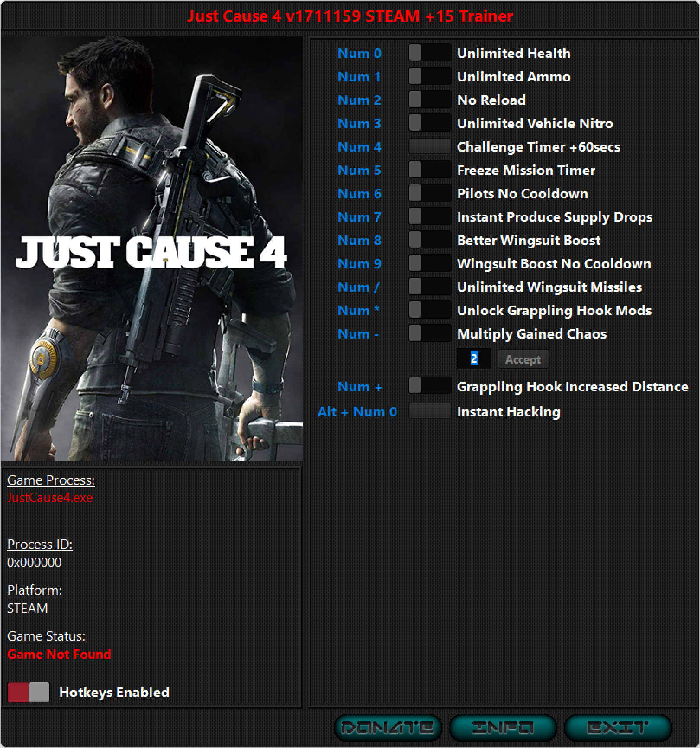700x748 pixels.
Task: Click the Num 0 hotkey label
Action: pyautogui.click(x=359, y=53)
